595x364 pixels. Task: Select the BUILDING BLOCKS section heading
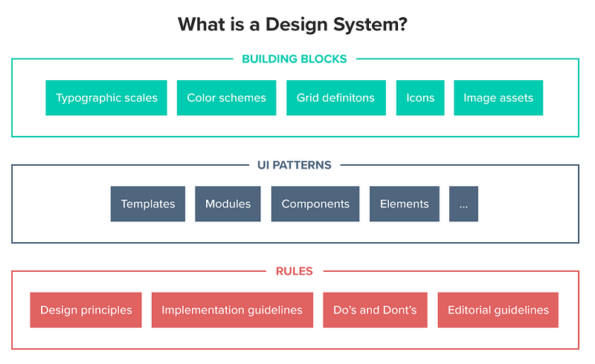pos(294,59)
